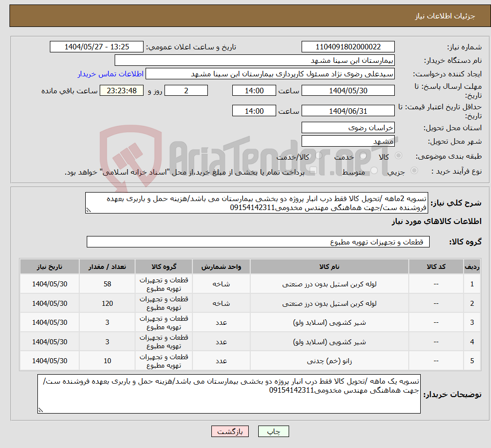Click the public announcement date field 1404/05/27
Screen dimensions: 491x448
(x=96, y=46)
